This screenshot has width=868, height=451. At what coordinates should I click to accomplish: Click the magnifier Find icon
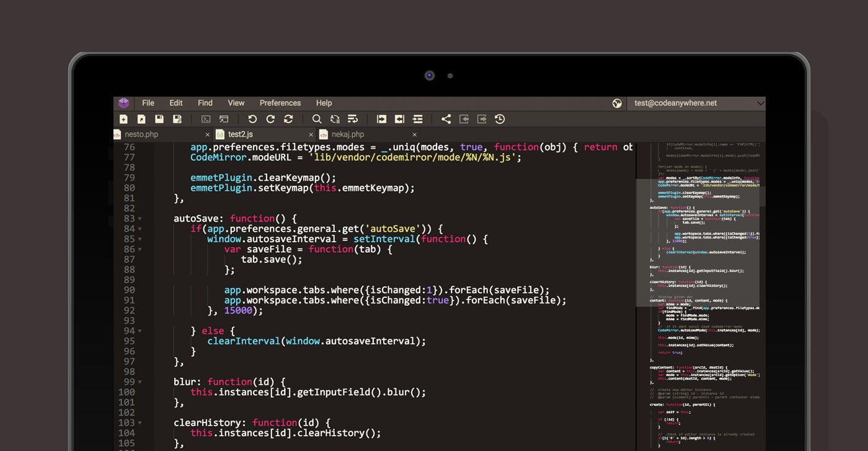pyautogui.click(x=317, y=119)
